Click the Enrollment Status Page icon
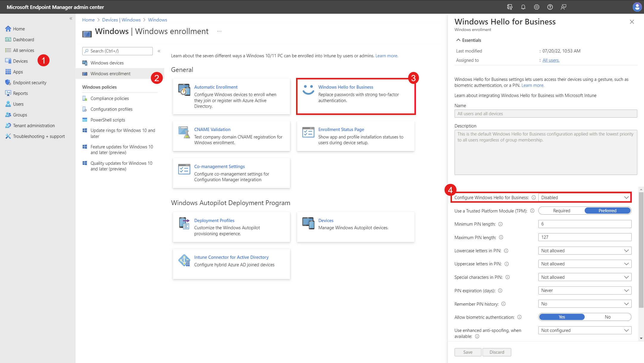The image size is (644, 363). click(x=308, y=133)
